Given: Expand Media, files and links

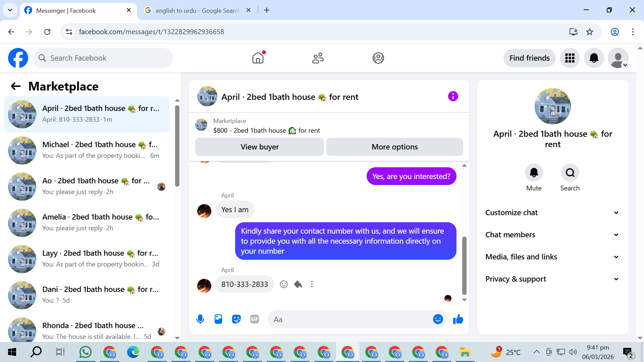Looking at the screenshot, I should tap(552, 257).
